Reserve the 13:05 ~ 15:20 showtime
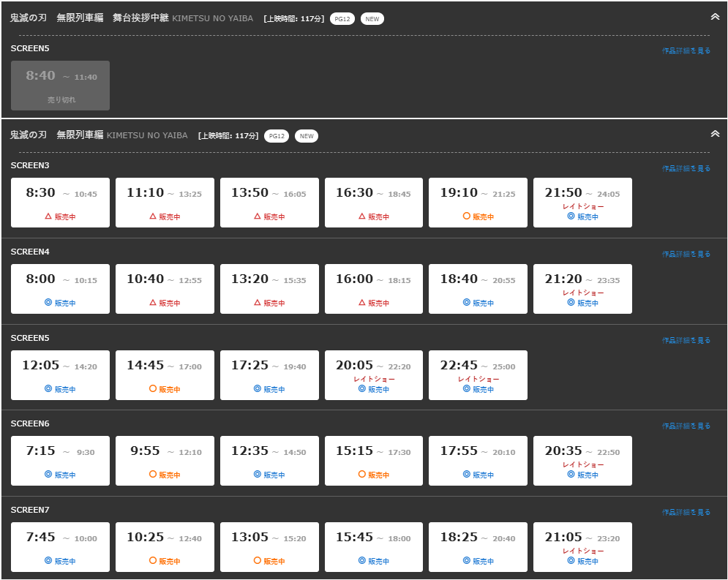The width and height of the screenshot is (728, 580). point(269,546)
